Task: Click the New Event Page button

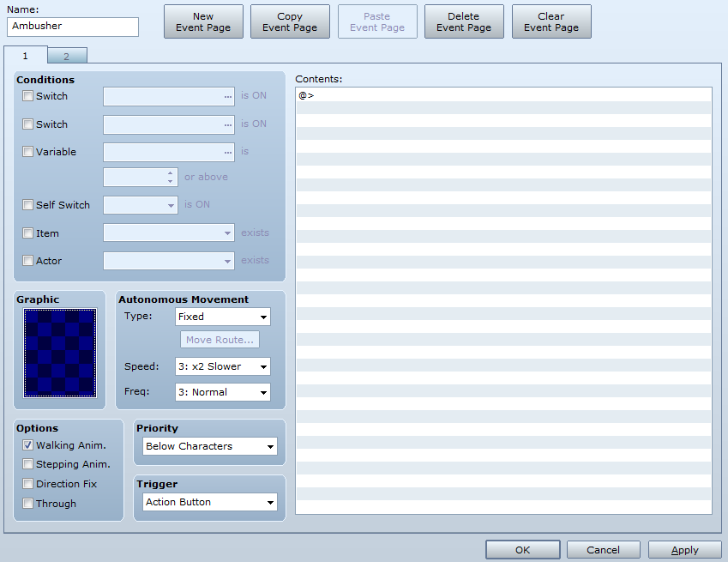Action: click(x=203, y=21)
